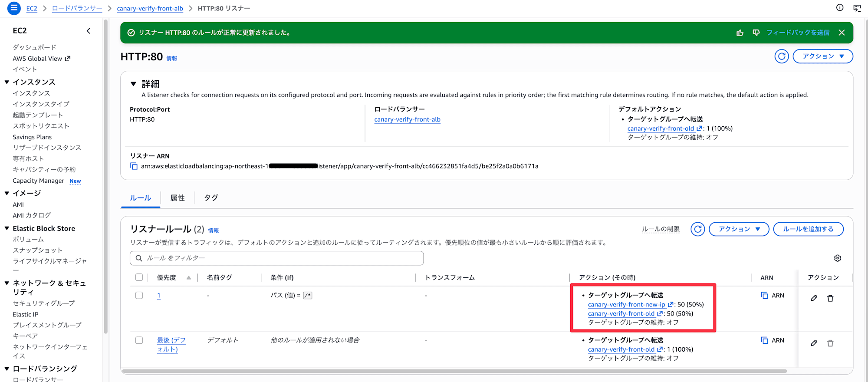Open the info circle icon at top right
The height and width of the screenshot is (382, 868).
coord(840,7)
